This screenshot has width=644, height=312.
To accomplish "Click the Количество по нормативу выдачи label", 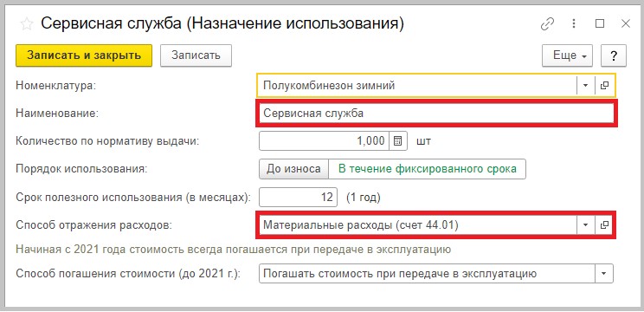I will (x=107, y=141).
